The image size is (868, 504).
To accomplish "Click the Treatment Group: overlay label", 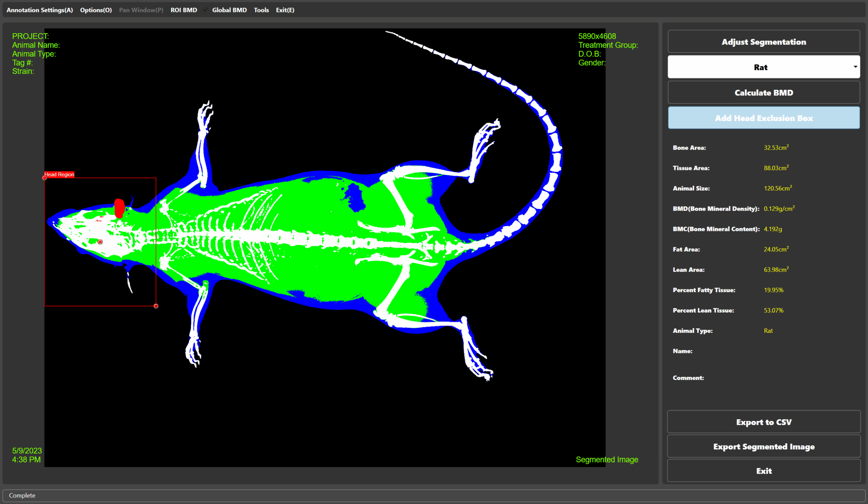I will point(608,45).
